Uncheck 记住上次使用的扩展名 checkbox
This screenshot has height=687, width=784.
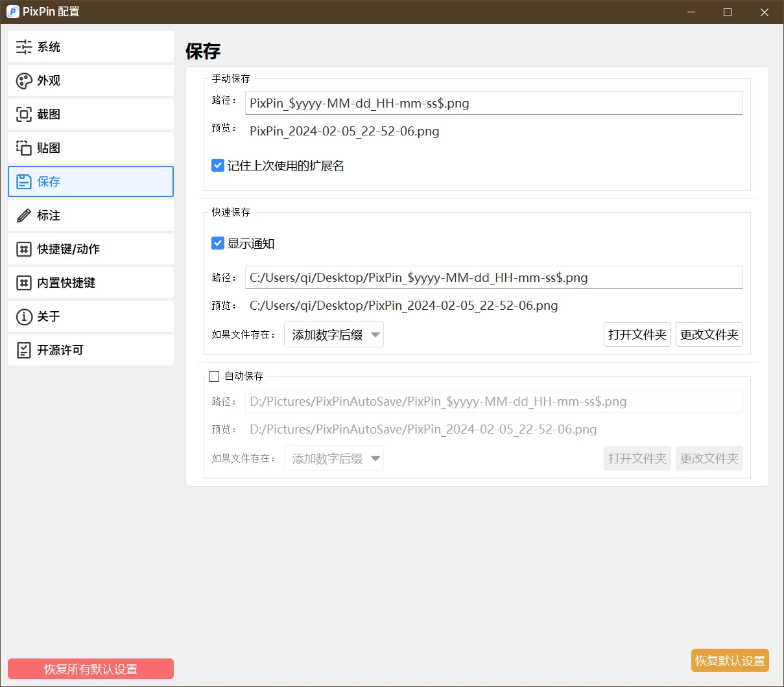[x=218, y=165]
